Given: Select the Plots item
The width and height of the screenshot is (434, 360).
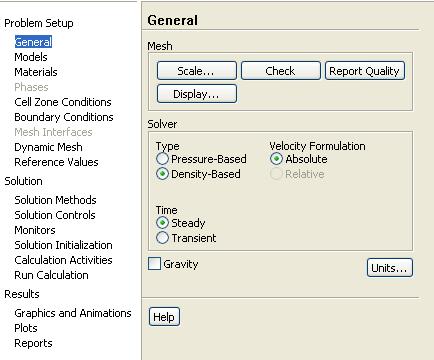Looking at the screenshot, I should (26, 328).
